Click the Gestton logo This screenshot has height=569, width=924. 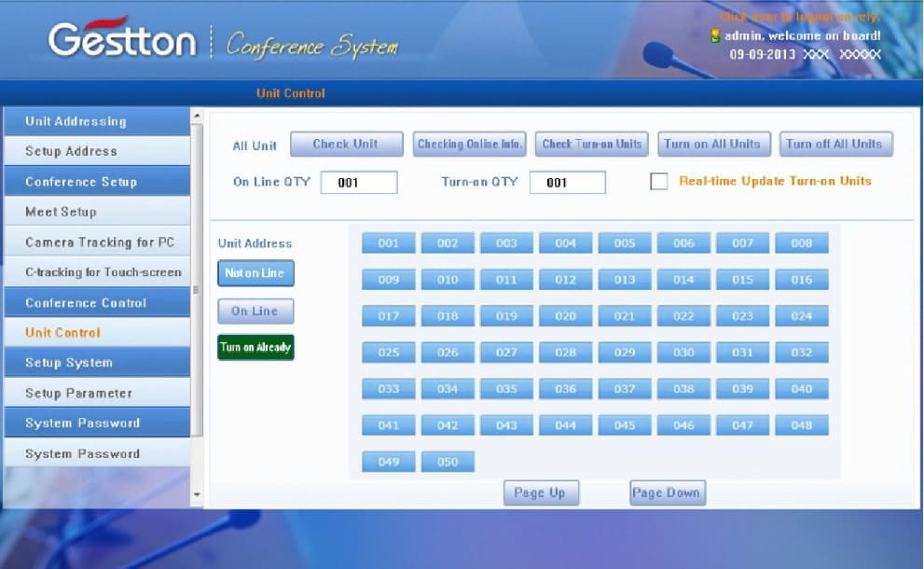pyautogui.click(x=122, y=37)
